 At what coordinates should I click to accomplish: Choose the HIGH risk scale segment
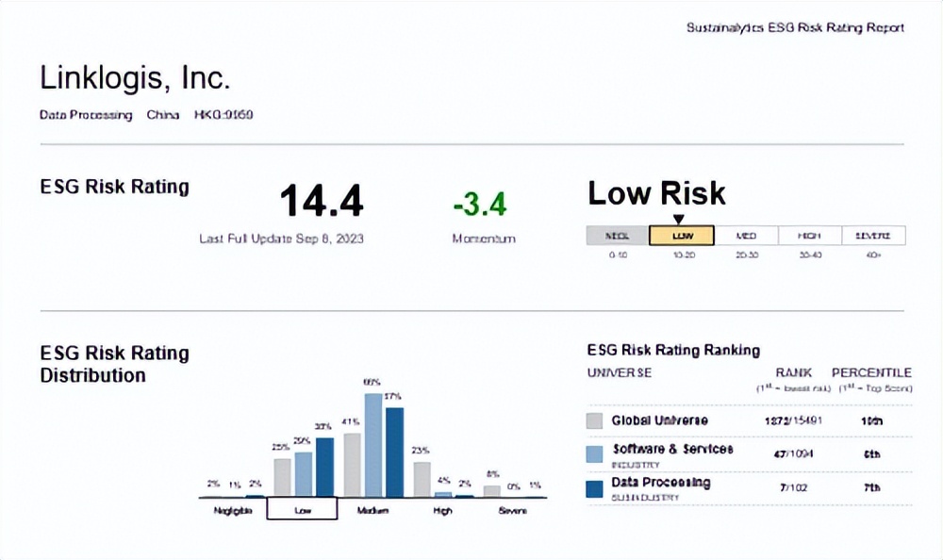tap(809, 236)
